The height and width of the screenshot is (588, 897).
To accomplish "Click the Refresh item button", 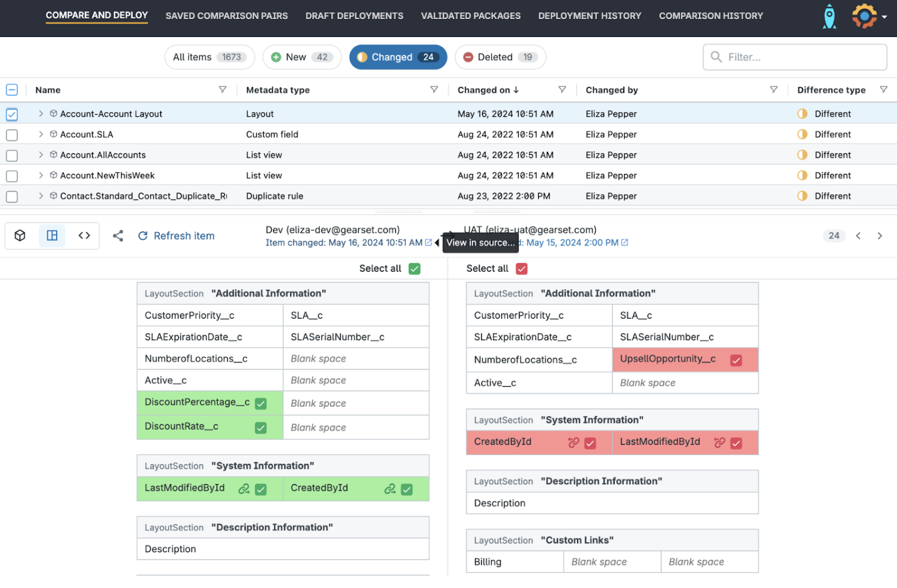I will pyautogui.click(x=176, y=236).
